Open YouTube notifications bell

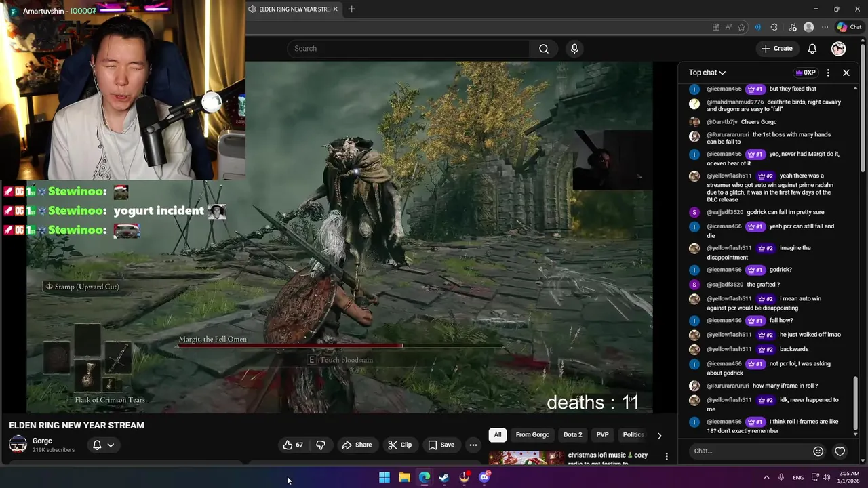click(812, 49)
